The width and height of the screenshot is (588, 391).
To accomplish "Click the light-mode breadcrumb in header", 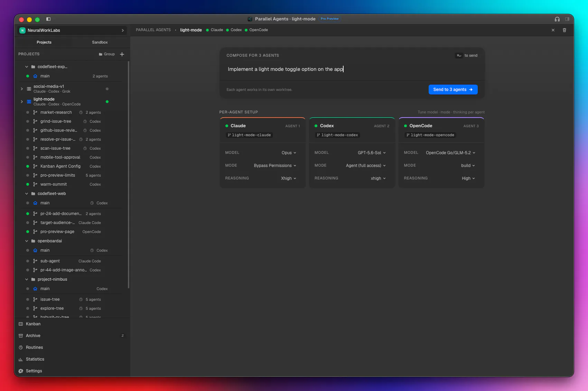I will tap(191, 30).
